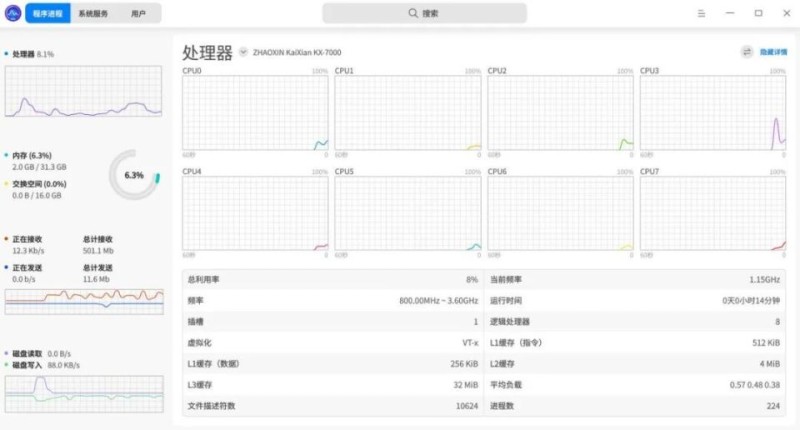
Task: Click the magnifier icon in search bar
Action: coord(413,13)
